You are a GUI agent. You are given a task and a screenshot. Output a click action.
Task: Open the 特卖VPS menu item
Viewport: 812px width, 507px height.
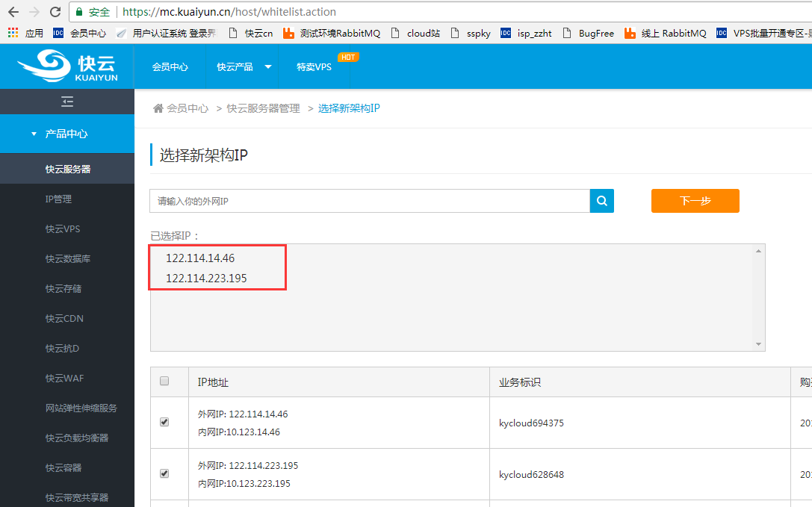pyautogui.click(x=314, y=66)
